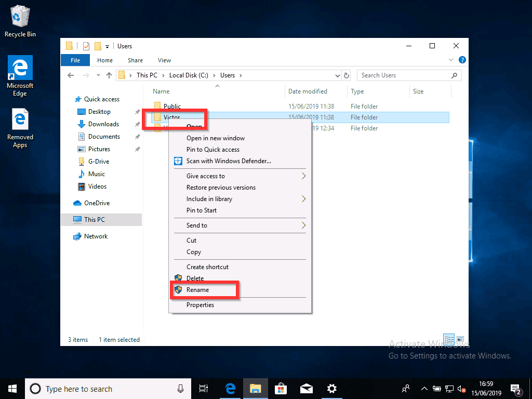Switch to Large icons view in status bar
532x399 pixels.
coord(460,339)
